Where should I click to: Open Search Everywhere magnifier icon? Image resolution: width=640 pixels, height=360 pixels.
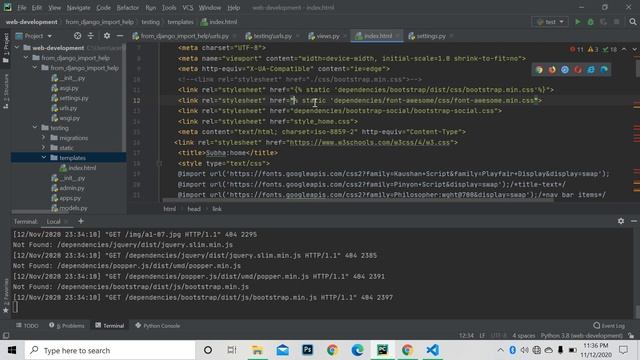(x=633, y=22)
